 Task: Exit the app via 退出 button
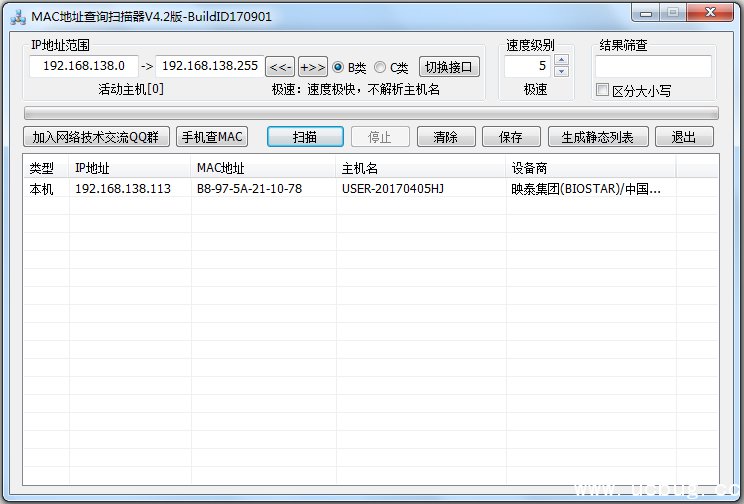coord(684,137)
